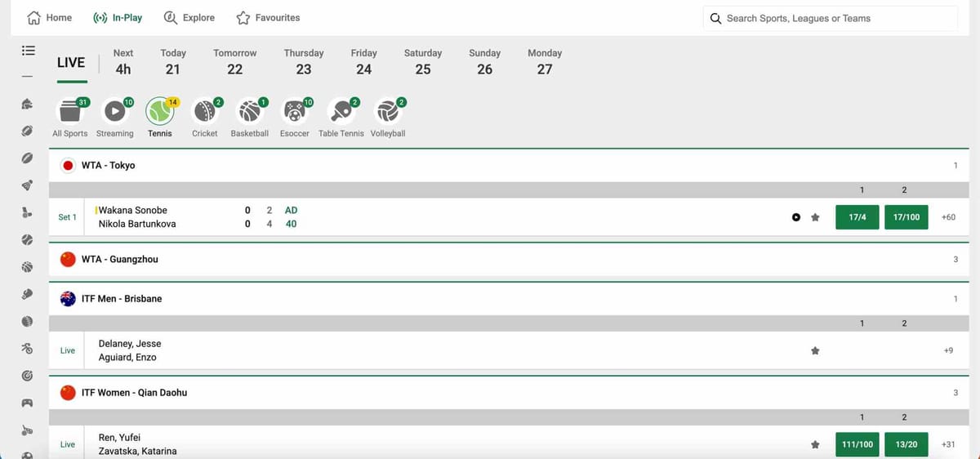Focus the Search Sports, Leagues or Teams field
Screen dimensions: 980x459
pos(831,18)
